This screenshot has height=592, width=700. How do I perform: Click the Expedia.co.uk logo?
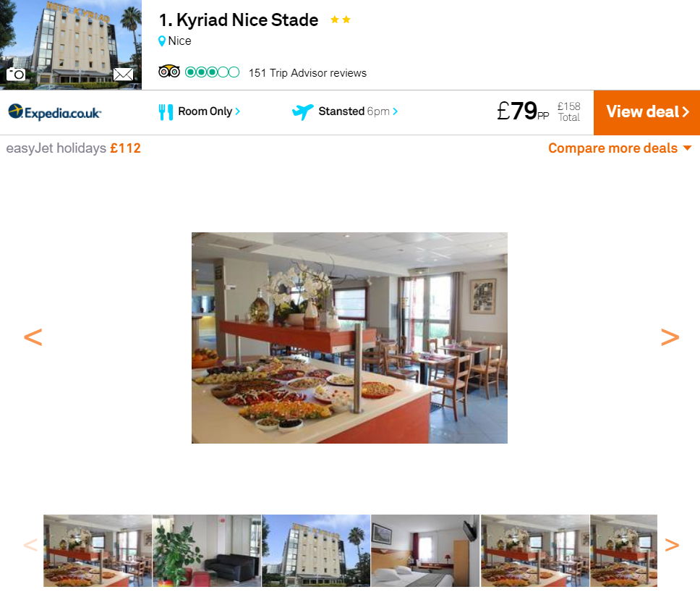point(55,112)
